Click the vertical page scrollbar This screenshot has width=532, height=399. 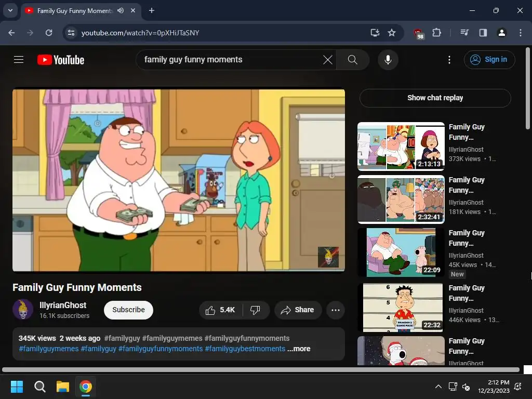point(528,88)
